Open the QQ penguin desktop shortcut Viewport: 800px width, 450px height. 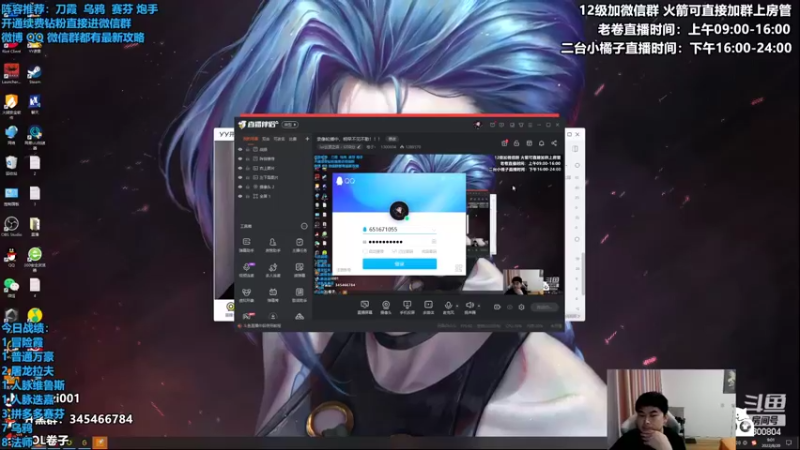11,257
